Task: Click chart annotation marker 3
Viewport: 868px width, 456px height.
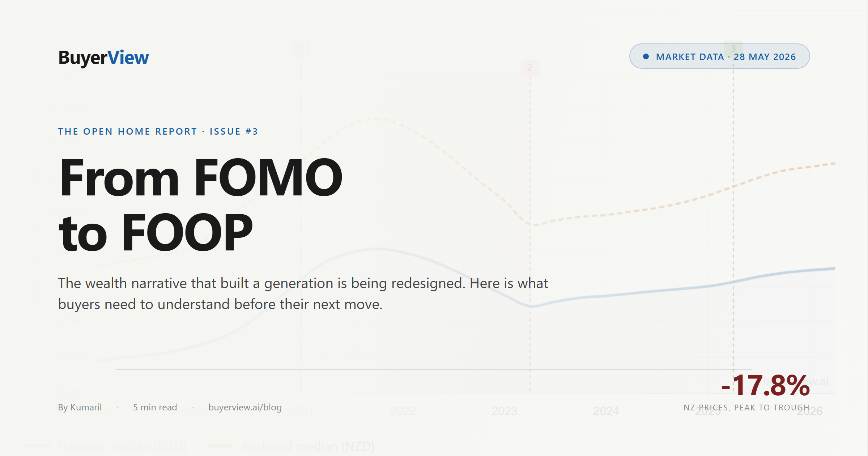Action: 733,48
